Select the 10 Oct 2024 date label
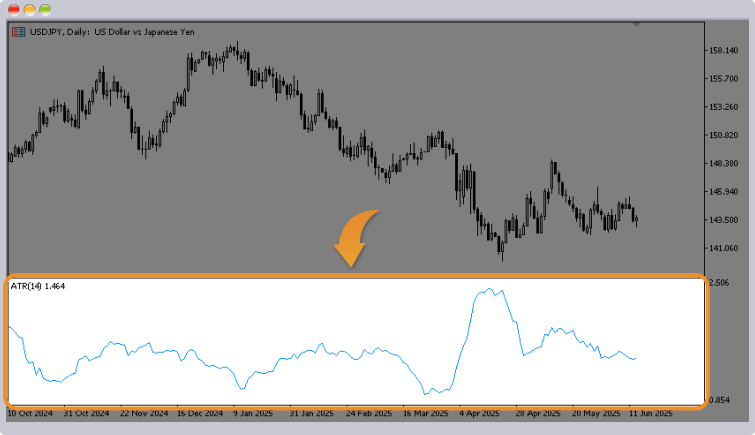This screenshot has width=755, height=435. (32, 412)
